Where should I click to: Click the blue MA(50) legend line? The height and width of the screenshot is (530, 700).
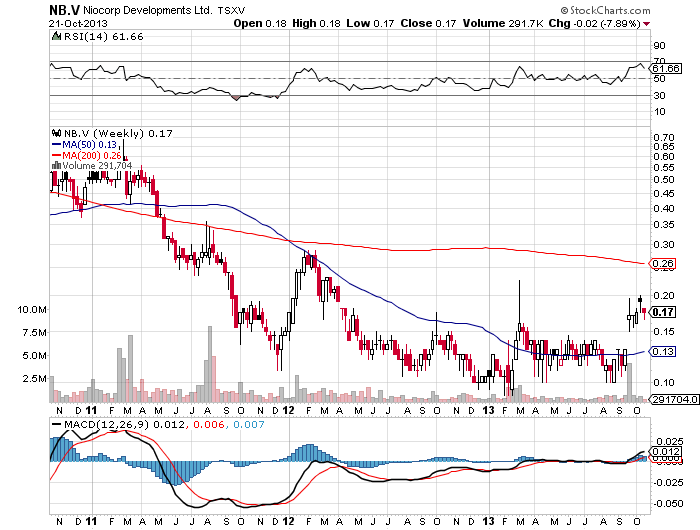pos(57,144)
